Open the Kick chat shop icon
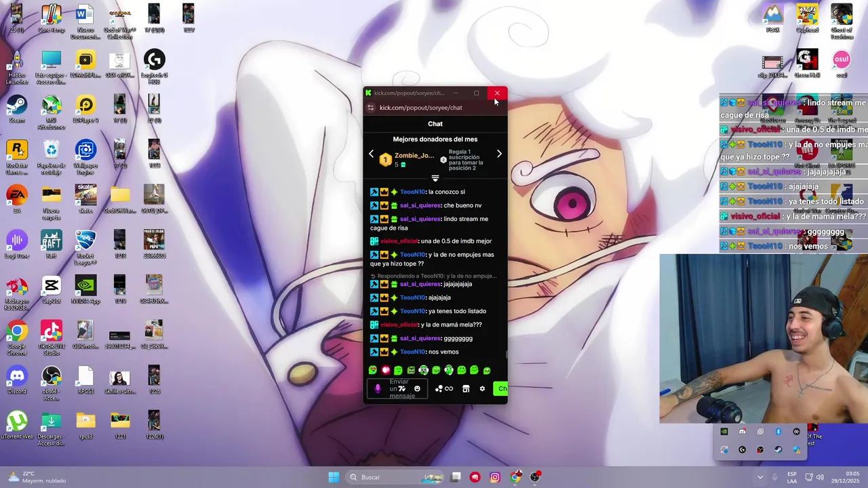The image size is (868, 488). (x=466, y=388)
